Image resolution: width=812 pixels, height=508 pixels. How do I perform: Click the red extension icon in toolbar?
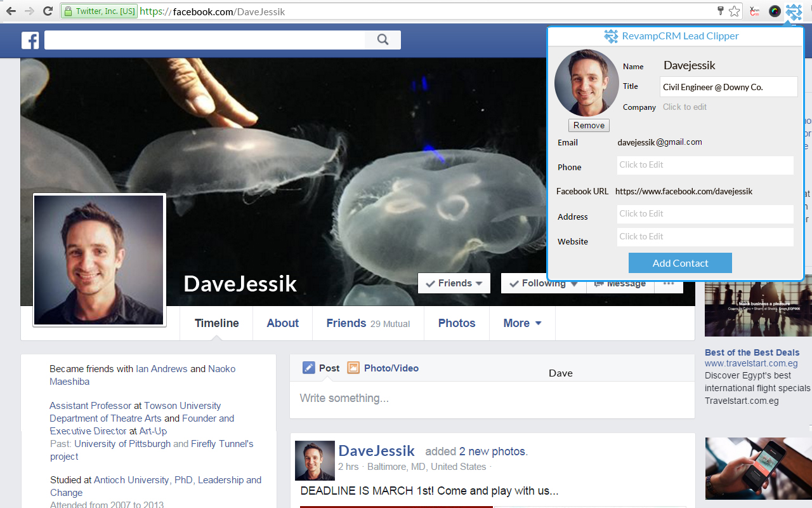pyautogui.click(x=755, y=11)
